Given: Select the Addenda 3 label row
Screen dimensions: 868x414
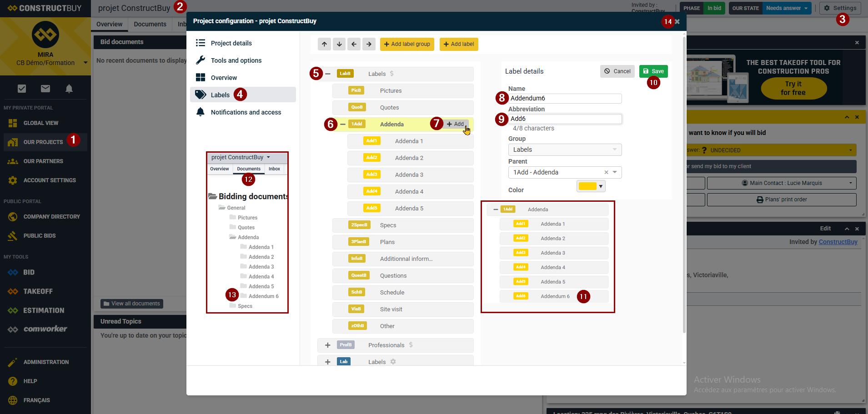Looking at the screenshot, I should coord(411,175).
